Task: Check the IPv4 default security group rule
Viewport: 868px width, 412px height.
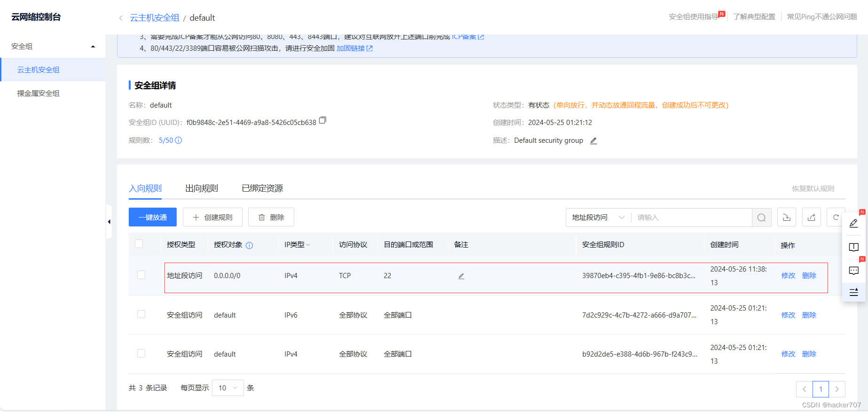Action: point(141,353)
